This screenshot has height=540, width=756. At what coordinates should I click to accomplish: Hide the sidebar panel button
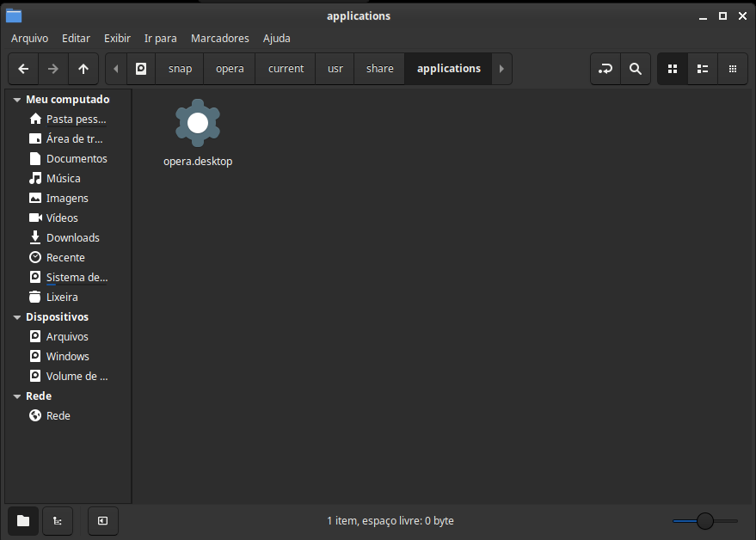102,521
